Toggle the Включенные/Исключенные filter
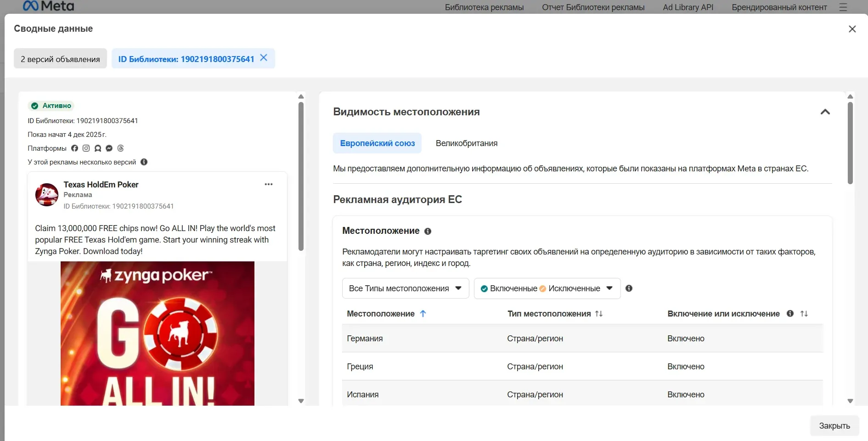 (x=547, y=288)
